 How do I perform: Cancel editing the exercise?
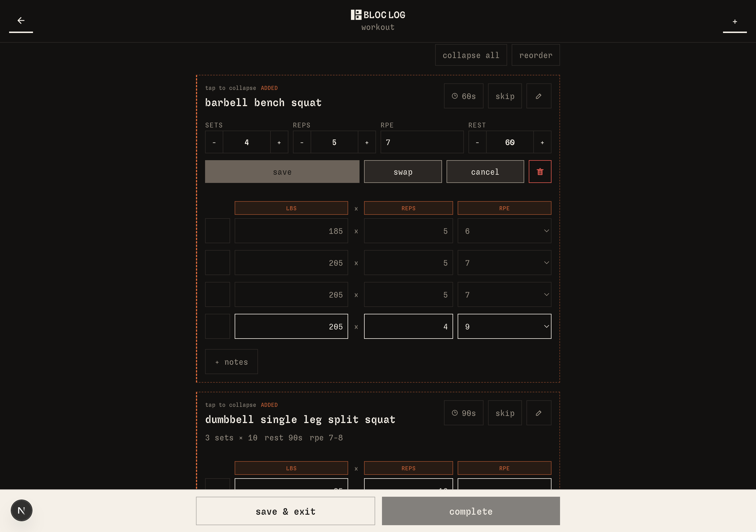pos(485,172)
